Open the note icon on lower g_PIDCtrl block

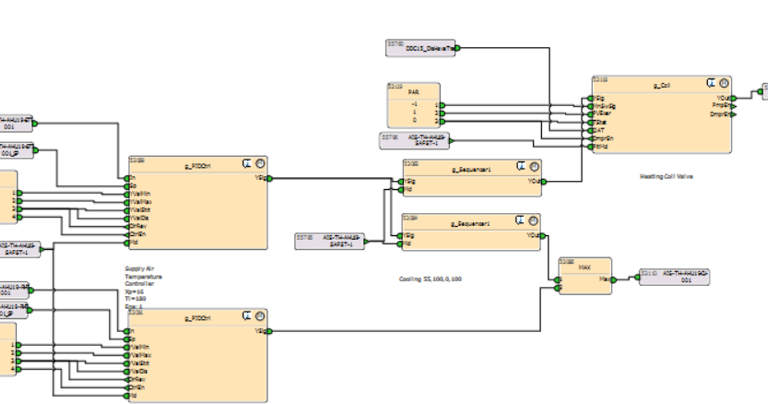pyautogui.click(x=247, y=316)
